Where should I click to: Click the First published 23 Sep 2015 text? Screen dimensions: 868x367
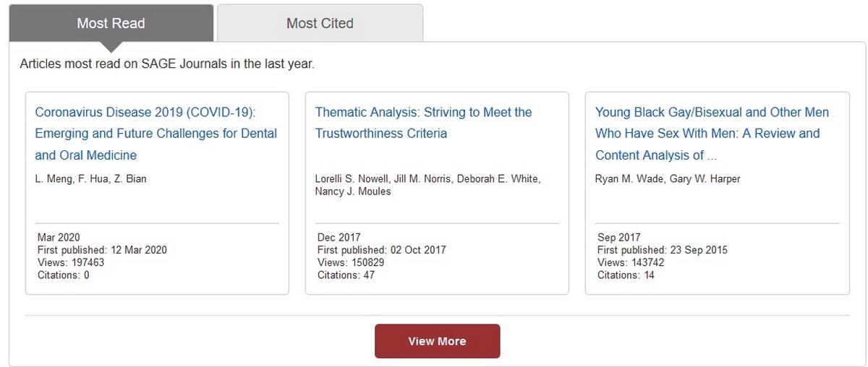pos(663,250)
